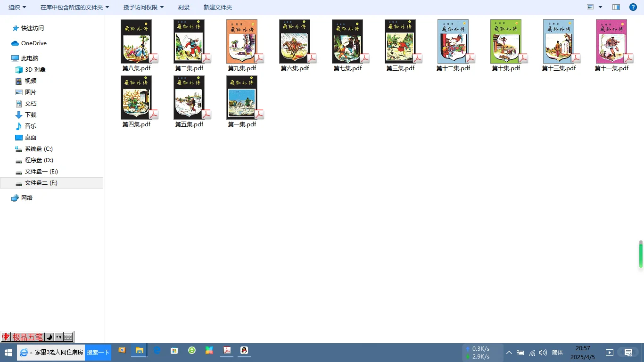Click the 新建文件夹 button
Viewport: 644px width, 362px height.
coord(218,8)
